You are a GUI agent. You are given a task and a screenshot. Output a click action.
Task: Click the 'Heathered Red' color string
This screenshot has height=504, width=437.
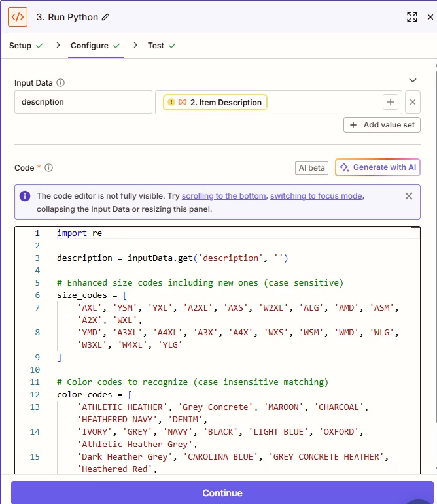(x=114, y=469)
